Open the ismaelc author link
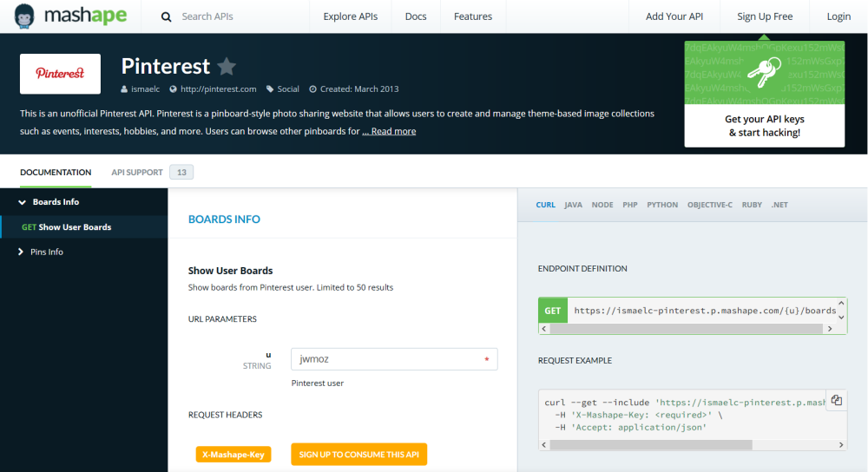Viewport: 868px width, 472px height. 145,89
